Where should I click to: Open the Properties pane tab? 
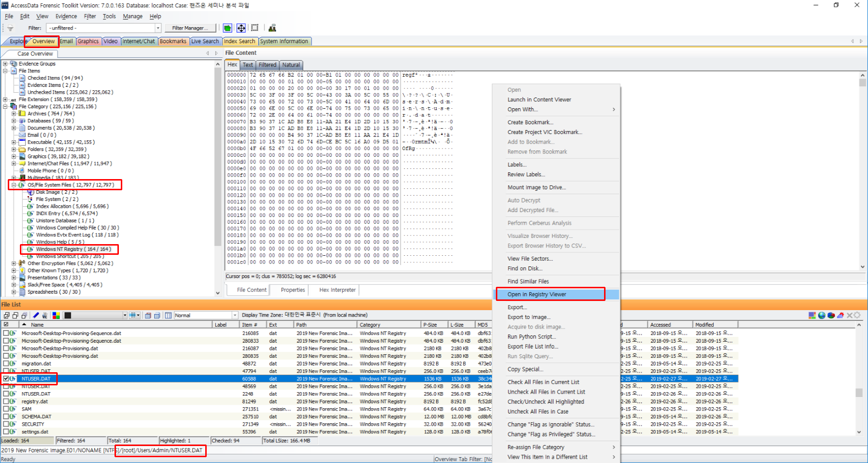pyautogui.click(x=293, y=290)
